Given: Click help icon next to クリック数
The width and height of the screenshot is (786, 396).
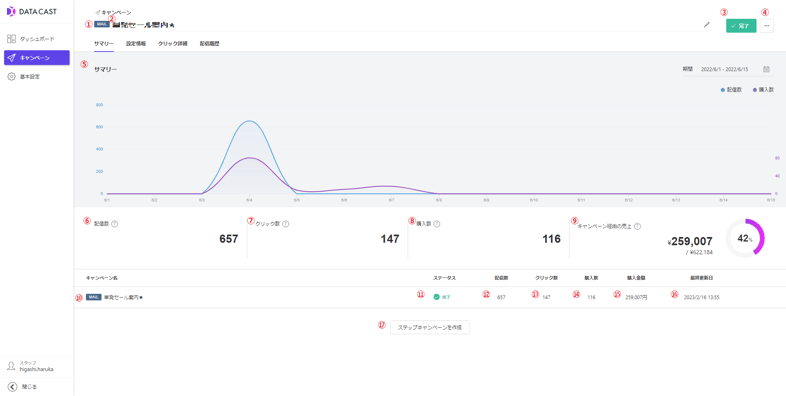Looking at the screenshot, I should (285, 224).
